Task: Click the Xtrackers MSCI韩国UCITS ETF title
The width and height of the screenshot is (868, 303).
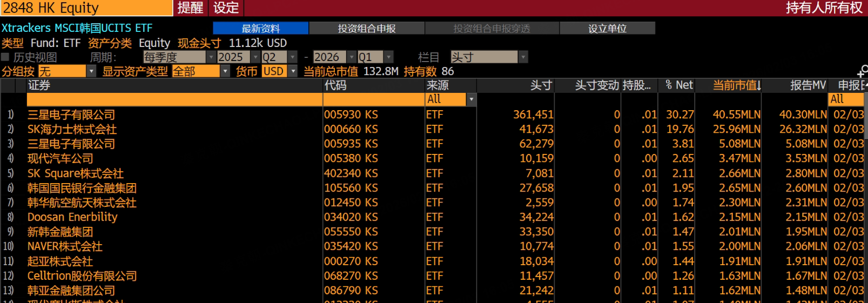Action: click(x=77, y=28)
